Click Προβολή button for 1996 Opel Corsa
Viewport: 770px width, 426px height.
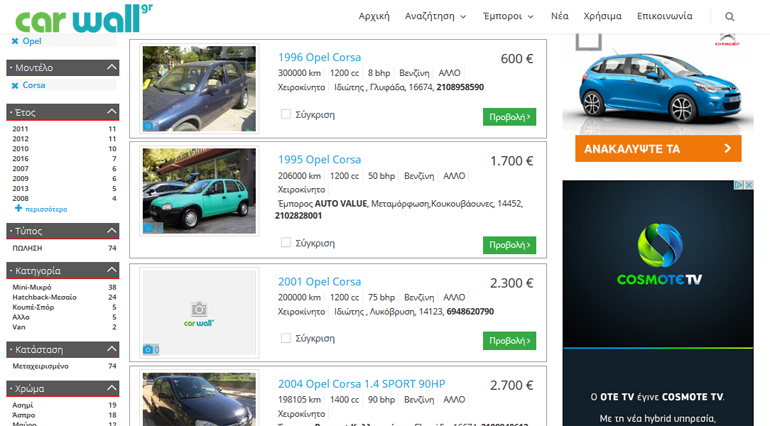click(x=509, y=117)
